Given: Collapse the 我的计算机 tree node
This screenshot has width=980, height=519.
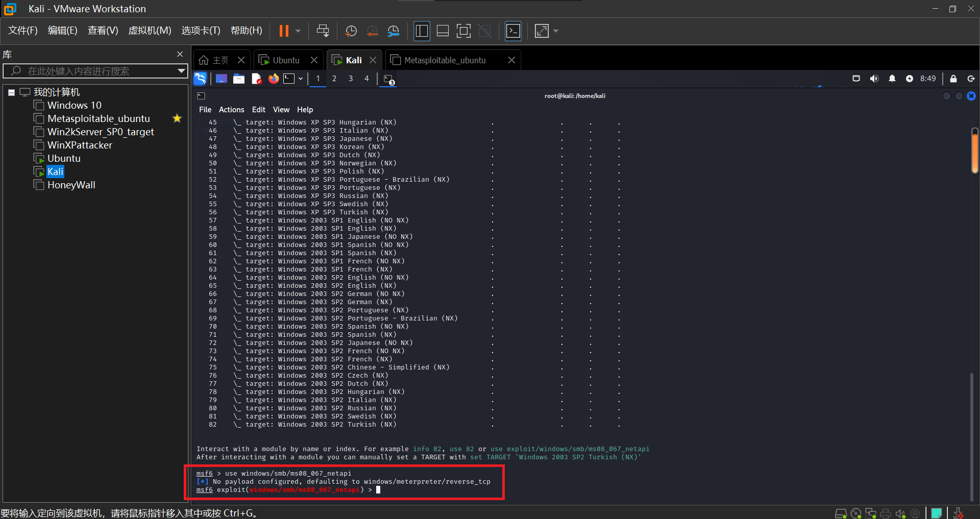Looking at the screenshot, I should coord(11,93).
